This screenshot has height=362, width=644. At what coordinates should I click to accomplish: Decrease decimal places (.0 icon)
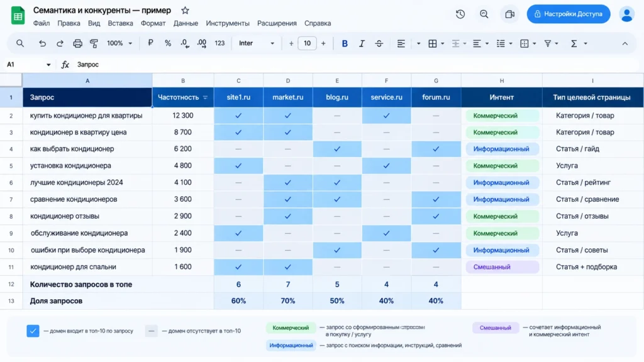click(x=185, y=43)
